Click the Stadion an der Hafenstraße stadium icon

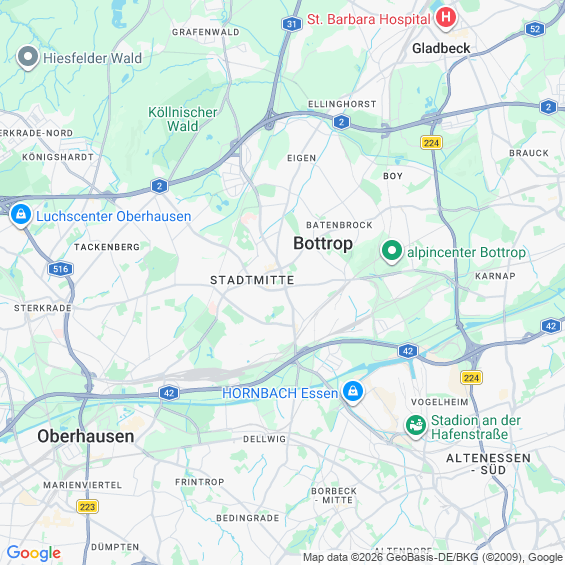pos(416,426)
